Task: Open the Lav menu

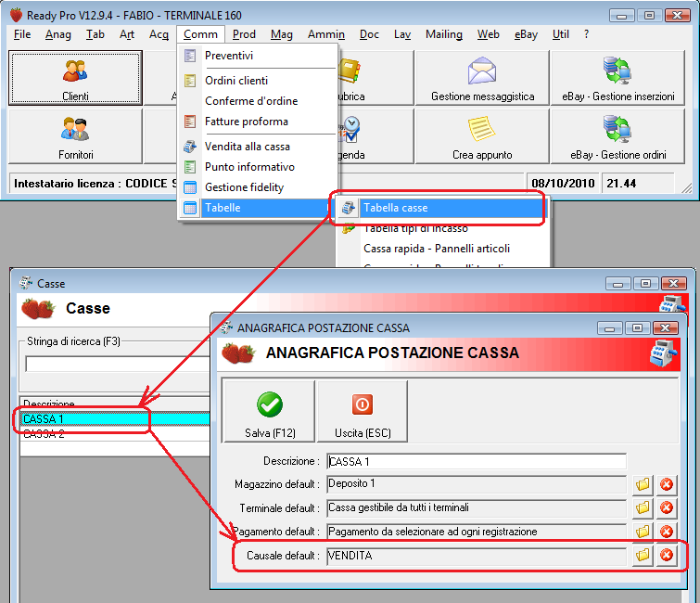Action: (x=402, y=34)
